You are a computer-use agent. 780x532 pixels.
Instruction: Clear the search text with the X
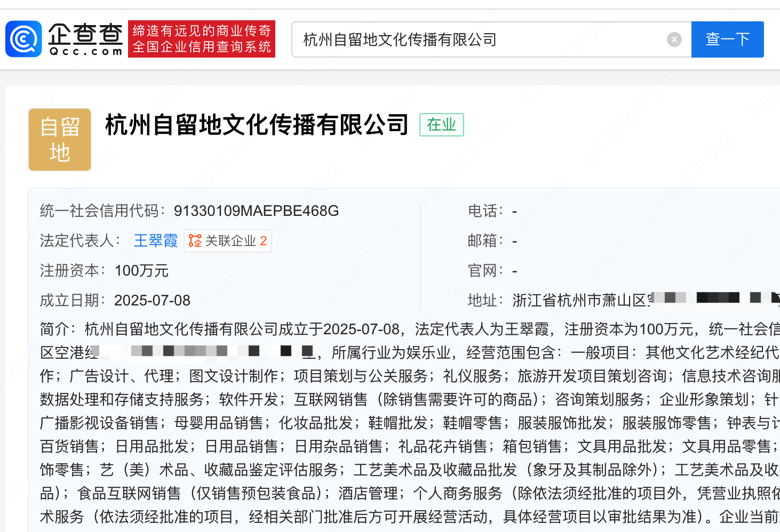674,39
